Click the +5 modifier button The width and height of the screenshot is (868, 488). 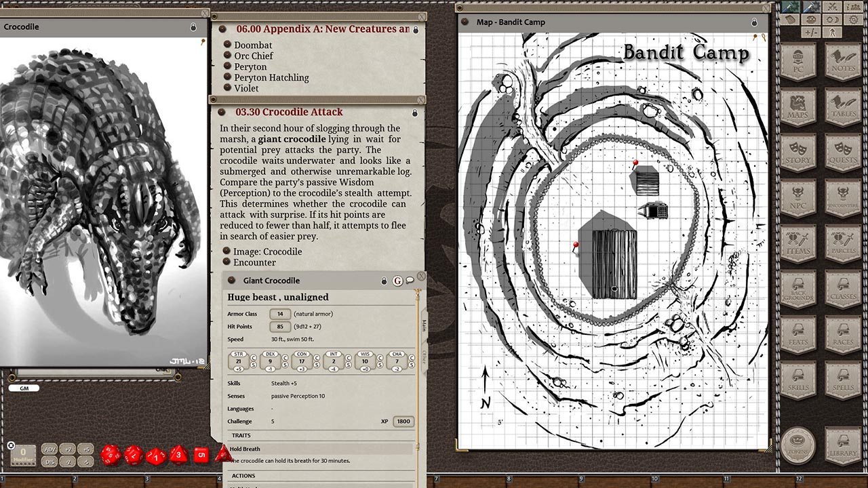tap(85, 449)
